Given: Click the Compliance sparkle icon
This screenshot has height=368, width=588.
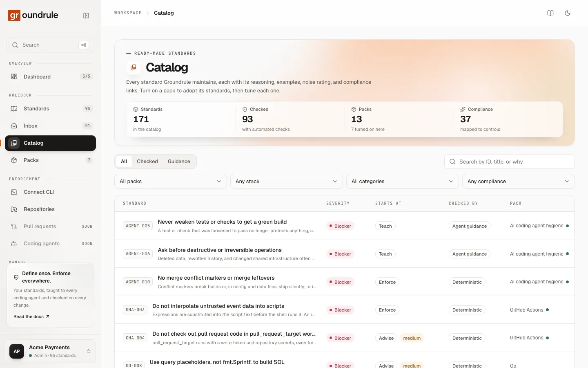Looking at the screenshot, I should click(x=463, y=110).
